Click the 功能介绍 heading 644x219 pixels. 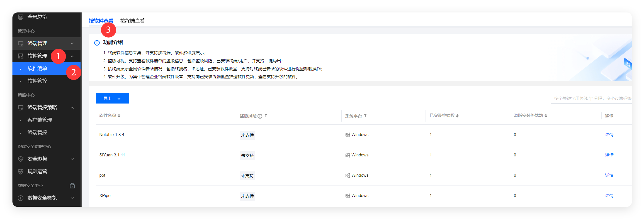(x=113, y=42)
